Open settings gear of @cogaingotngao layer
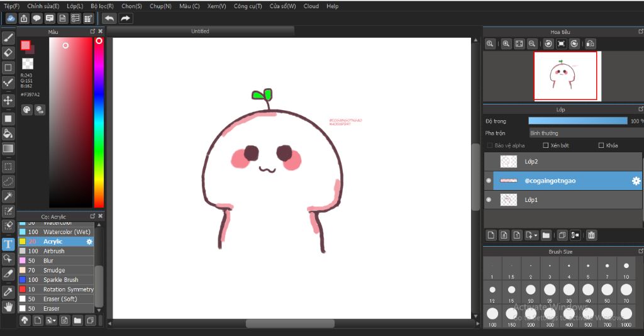The height and width of the screenshot is (336, 644). pyautogui.click(x=636, y=181)
